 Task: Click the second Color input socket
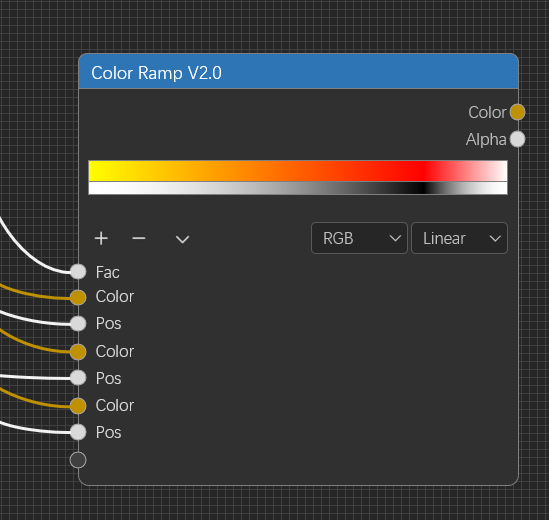coord(78,352)
